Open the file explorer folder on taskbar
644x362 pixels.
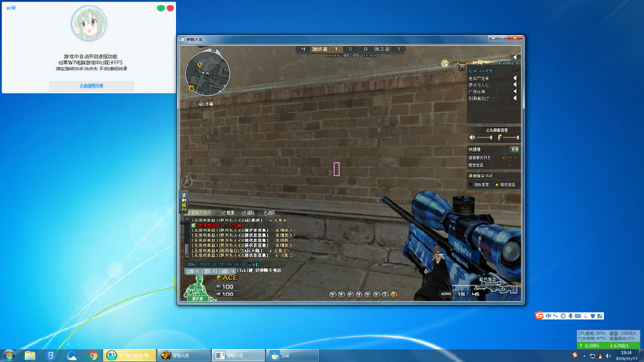point(29,356)
